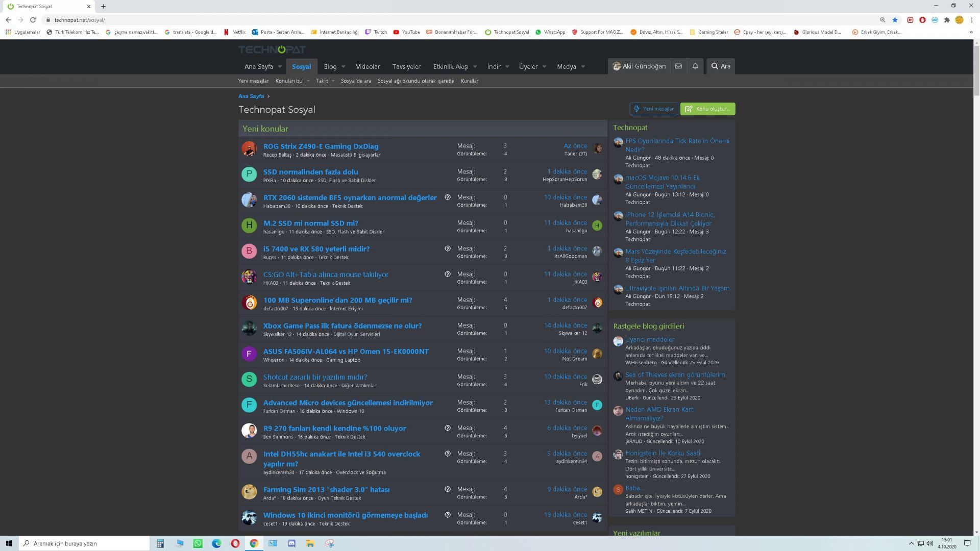980x551 pixels.
Task: Expand the Blog menu dropdown arrow
Action: click(343, 67)
